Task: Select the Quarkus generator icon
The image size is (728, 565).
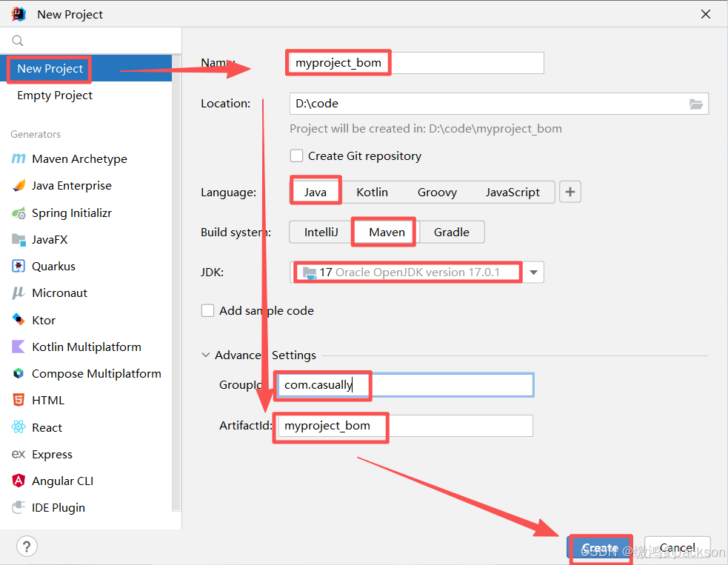Action: pos(18,266)
